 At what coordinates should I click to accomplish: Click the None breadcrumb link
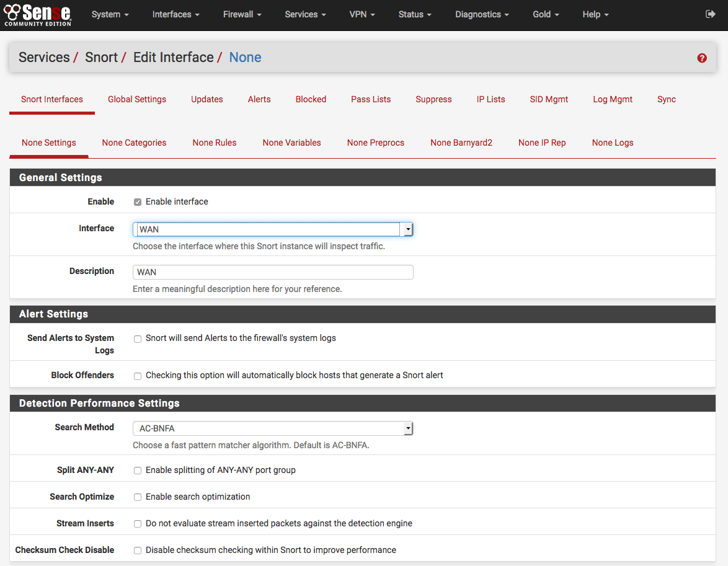pos(245,58)
